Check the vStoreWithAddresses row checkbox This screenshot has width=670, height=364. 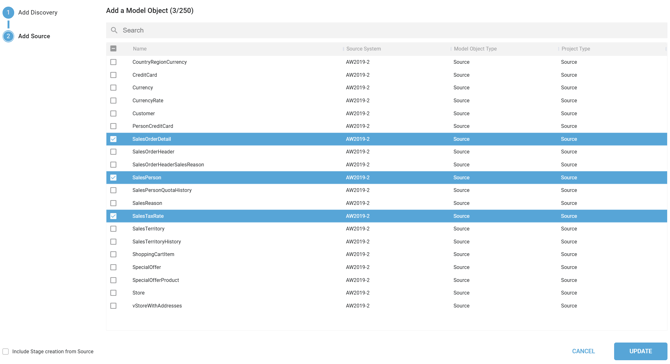[x=113, y=305]
